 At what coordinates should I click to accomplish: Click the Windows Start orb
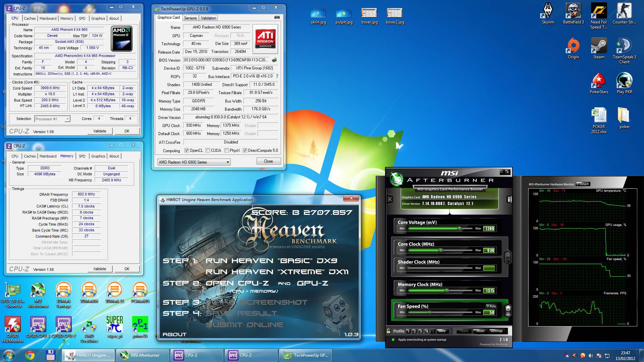pos(9,355)
